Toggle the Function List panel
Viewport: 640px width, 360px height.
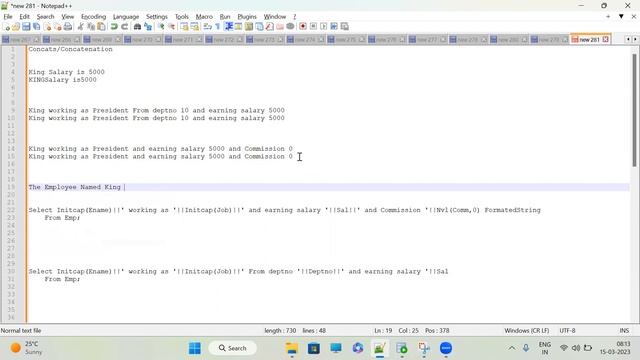(270, 27)
